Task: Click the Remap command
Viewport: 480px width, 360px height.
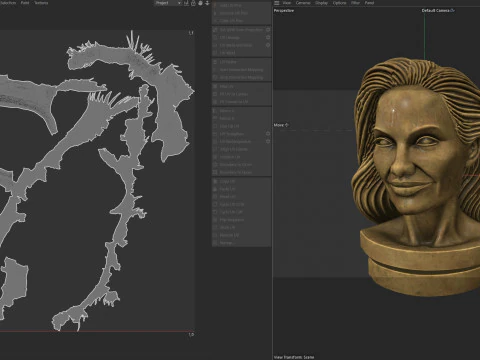Action: pyautogui.click(x=241, y=243)
